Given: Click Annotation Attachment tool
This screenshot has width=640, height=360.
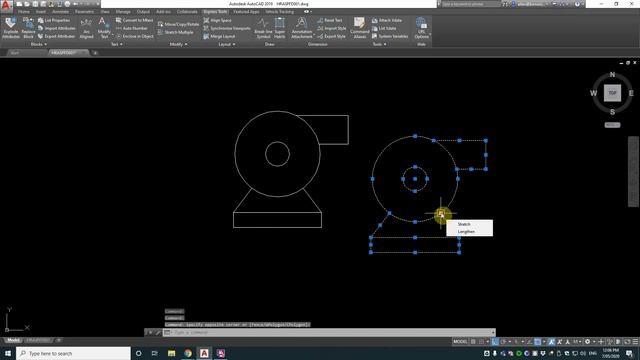Looking at the screenshot, I should pos(302,28).
